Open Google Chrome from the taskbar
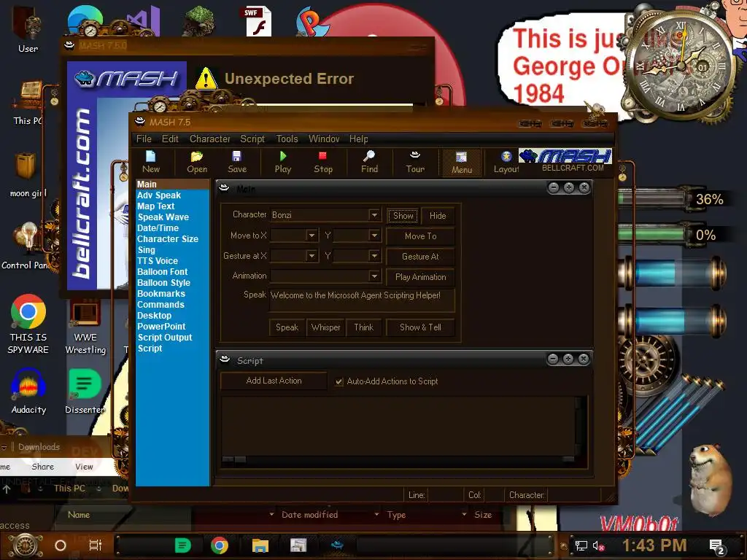 (219, 545)
